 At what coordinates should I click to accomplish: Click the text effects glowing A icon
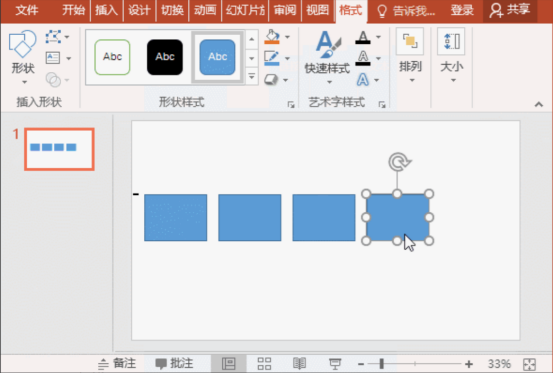coord(363,80)
